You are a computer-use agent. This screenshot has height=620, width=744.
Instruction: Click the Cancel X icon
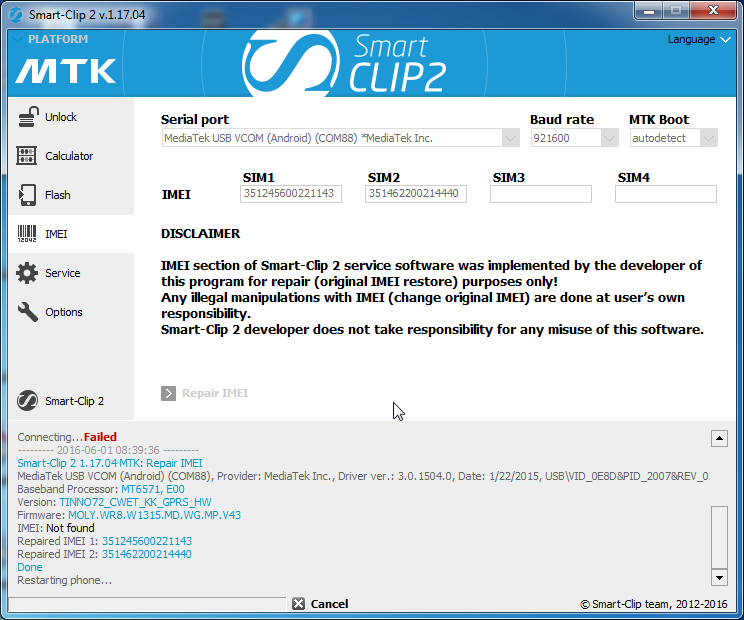(298, 603)
